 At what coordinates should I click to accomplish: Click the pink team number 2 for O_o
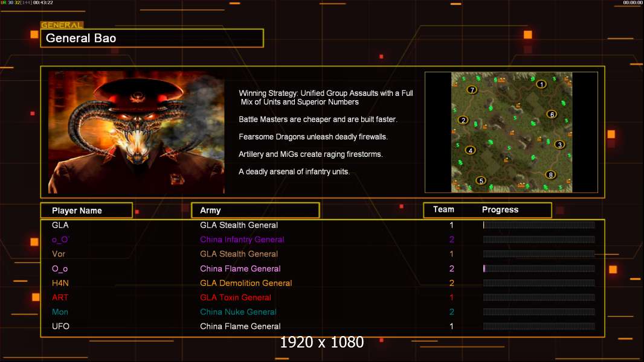click(x=452, y=268)
